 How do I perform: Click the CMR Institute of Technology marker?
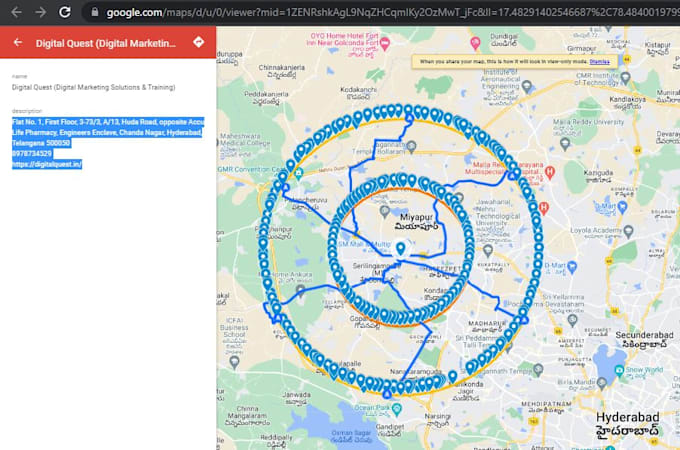[x=625, y=78]
